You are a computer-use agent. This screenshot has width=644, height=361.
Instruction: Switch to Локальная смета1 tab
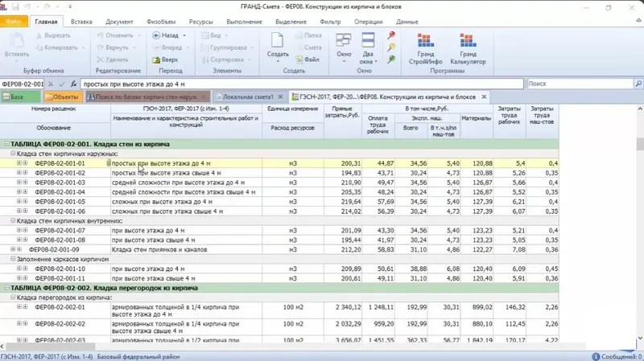pyautogui.click(x=248, y=96)
